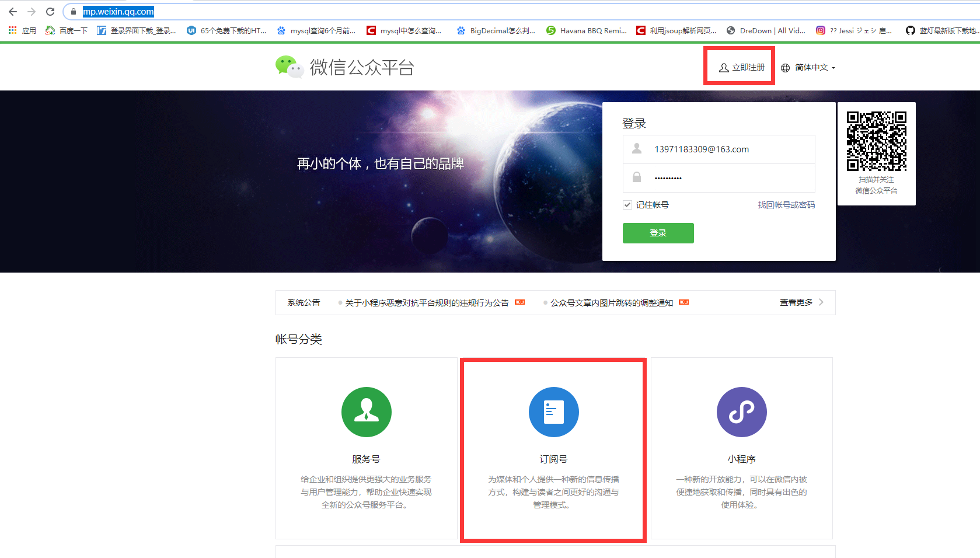Click the user icon in account field
Viewport: 980px width, 558px height.
point(637,149)
